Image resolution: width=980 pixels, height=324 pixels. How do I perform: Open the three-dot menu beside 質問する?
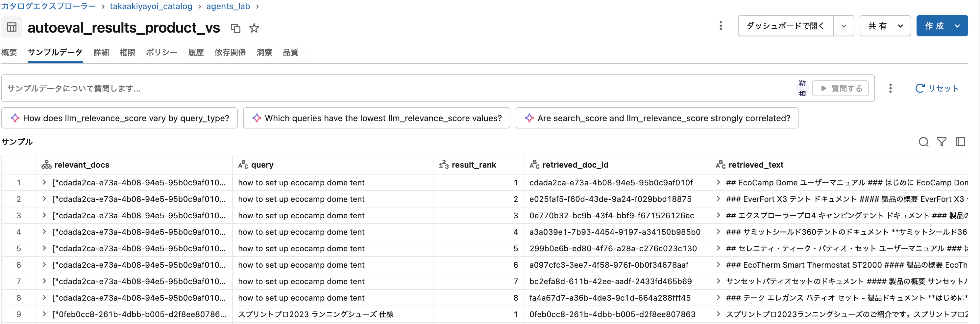890,88
